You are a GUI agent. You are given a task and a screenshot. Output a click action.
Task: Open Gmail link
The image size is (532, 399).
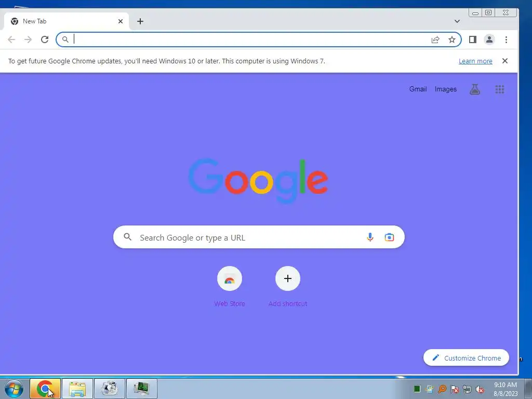418,89
